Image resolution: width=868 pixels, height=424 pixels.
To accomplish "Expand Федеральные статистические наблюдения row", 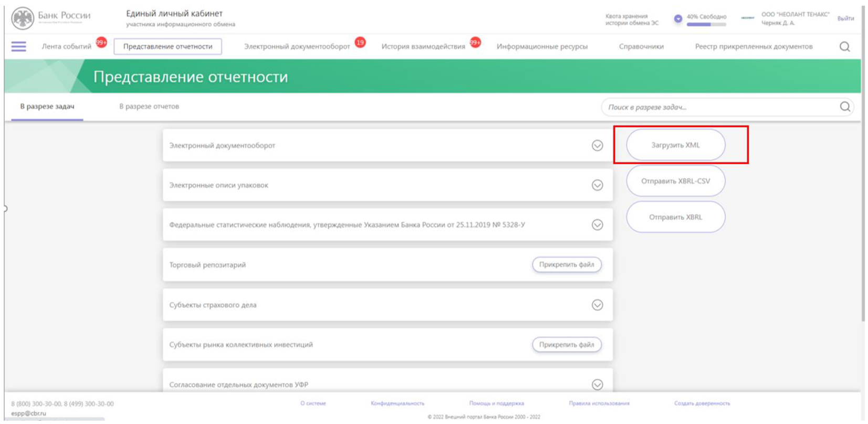I will point(597,225).
